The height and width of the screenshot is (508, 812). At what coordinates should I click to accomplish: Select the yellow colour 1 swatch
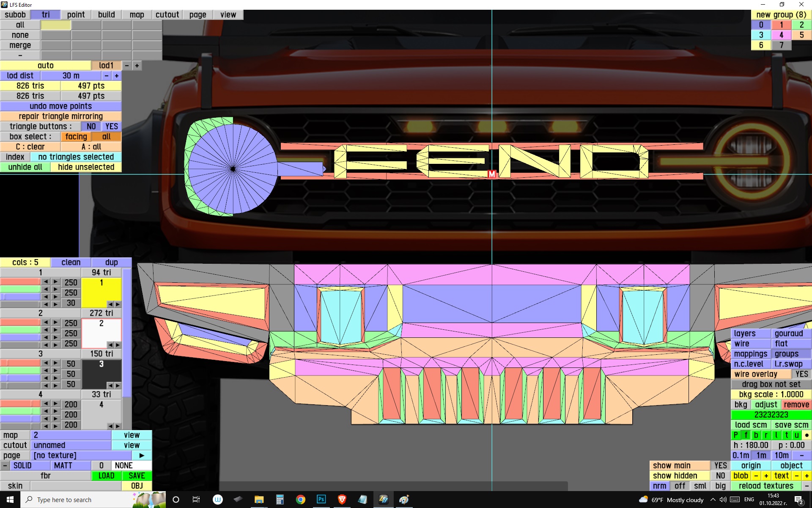click(101, 292)
